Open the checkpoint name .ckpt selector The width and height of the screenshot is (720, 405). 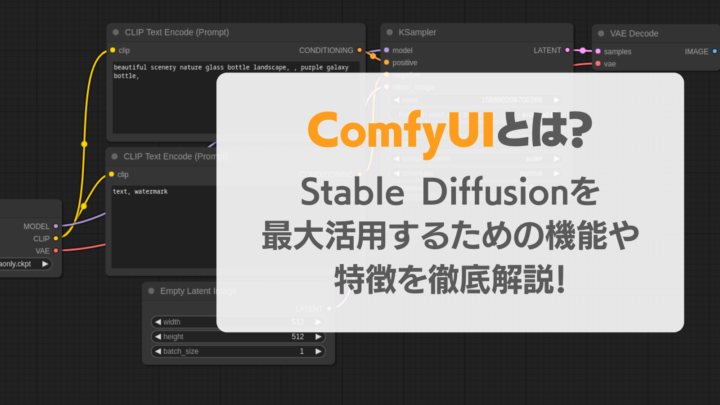(25, 264)
